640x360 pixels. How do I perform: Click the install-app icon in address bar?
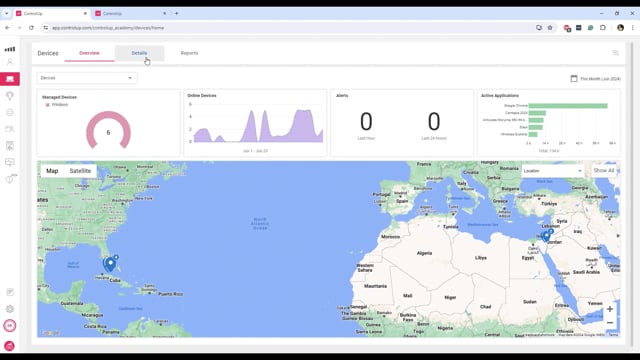(539, 28)
